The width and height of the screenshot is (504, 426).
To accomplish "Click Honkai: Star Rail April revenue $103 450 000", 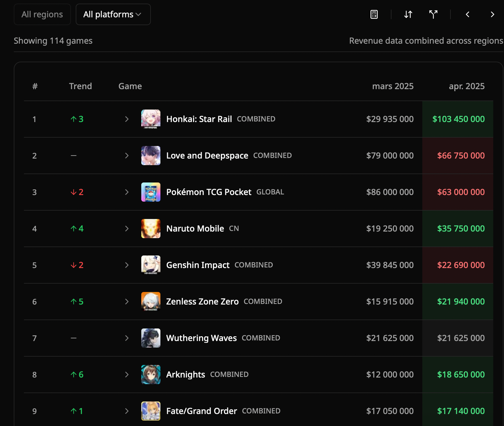I will click(x=459, y=119).
